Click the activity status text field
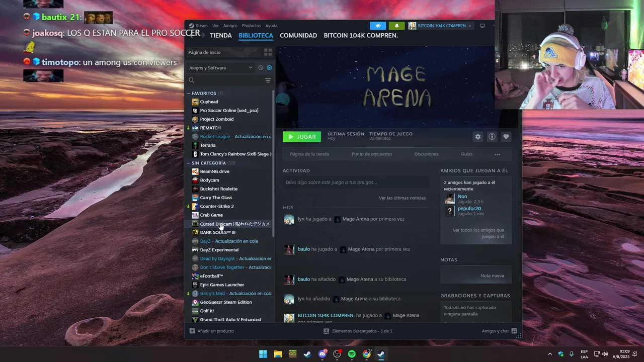 pyautogui.click(x=356, y=183)
